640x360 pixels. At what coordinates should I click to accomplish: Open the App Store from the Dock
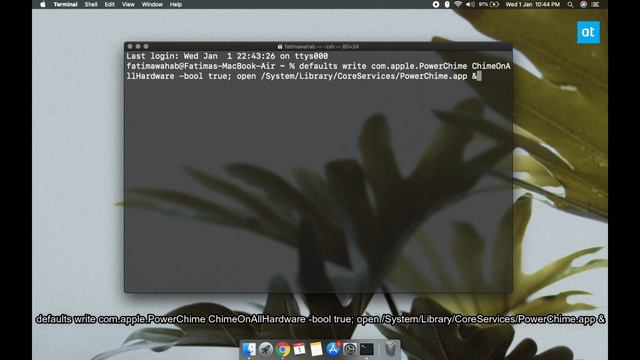[x=333, y=349]
